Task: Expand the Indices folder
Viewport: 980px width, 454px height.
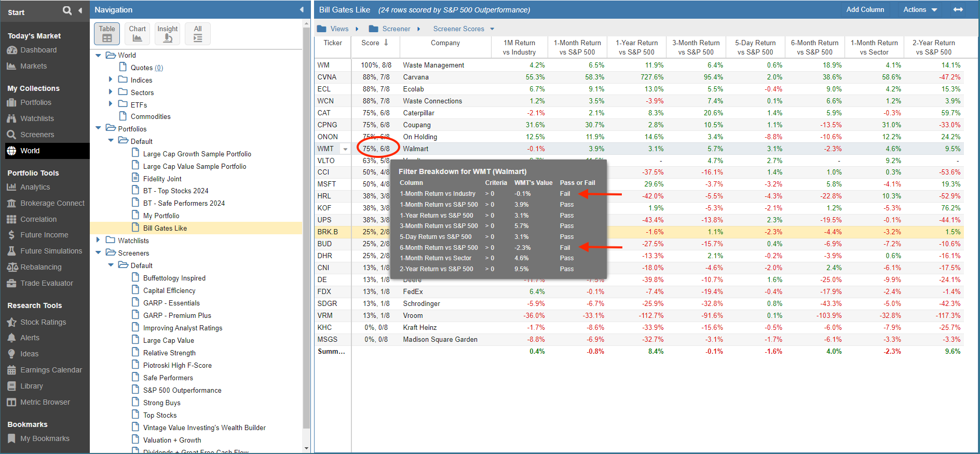Action: point(111,79)
